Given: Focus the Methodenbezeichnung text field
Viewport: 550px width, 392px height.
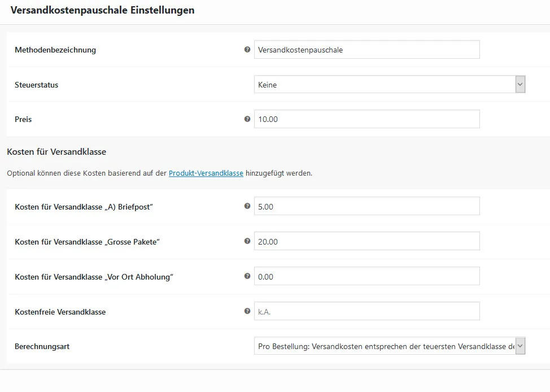Looking at the screenshot, I should [x=367, y=50].
